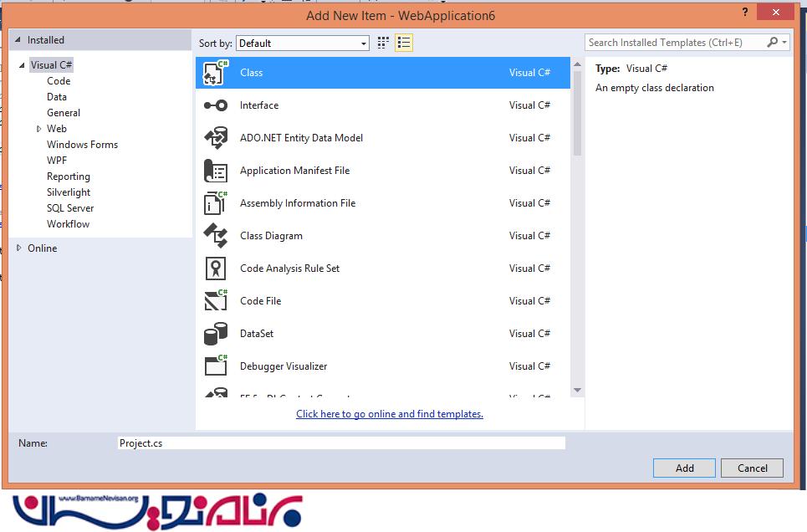Select the SQL Server category

[70, 208]
